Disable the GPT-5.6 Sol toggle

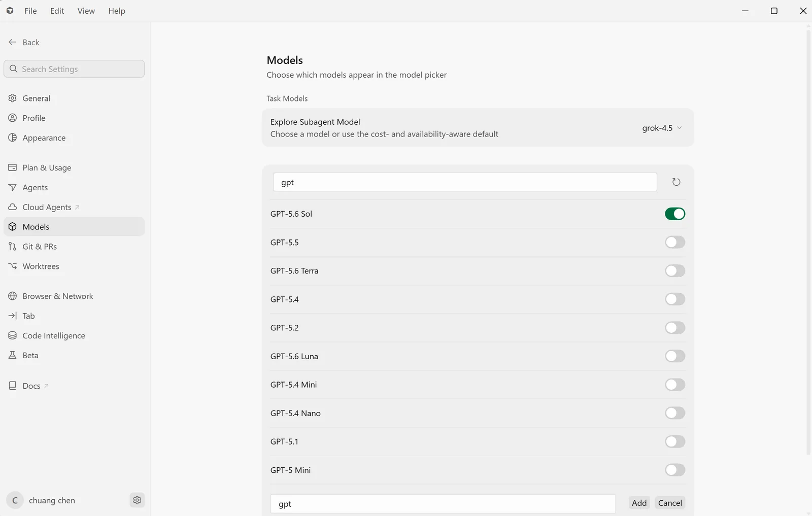675,214
